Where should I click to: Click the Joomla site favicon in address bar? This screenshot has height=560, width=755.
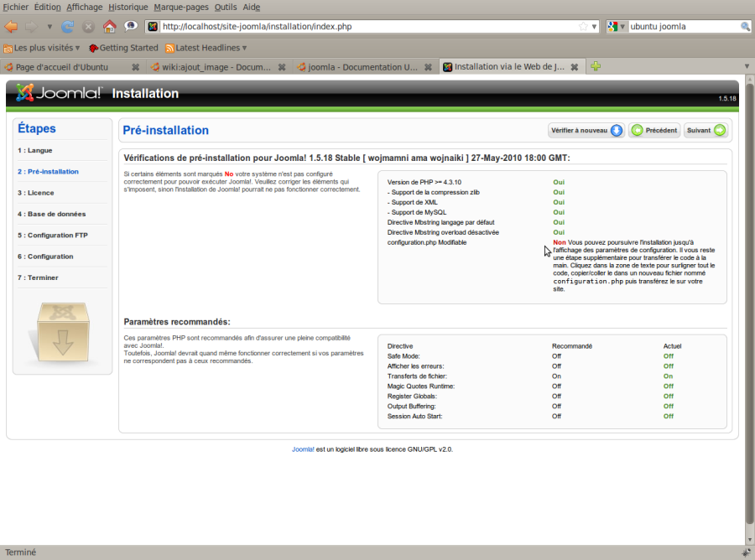click(x=153, y=27)
